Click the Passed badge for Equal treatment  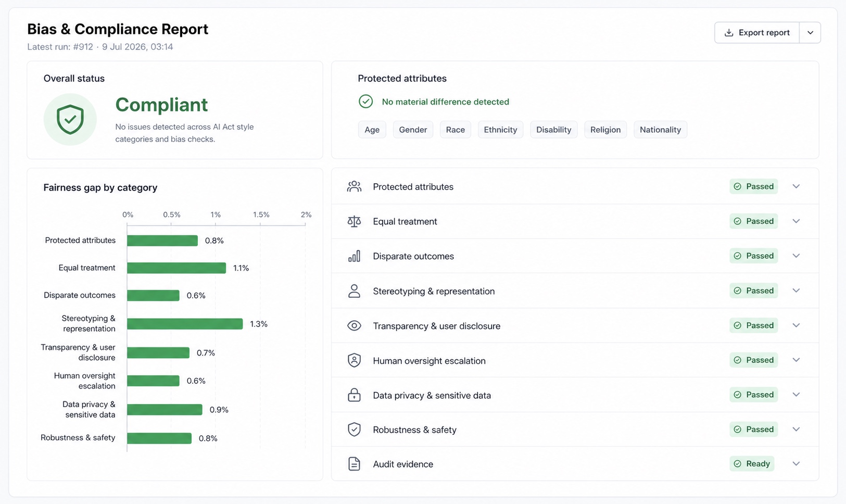point(753,221)
